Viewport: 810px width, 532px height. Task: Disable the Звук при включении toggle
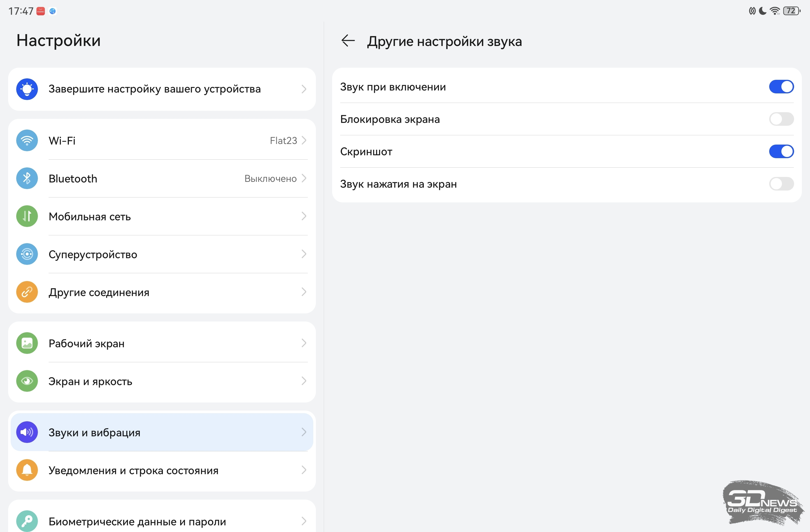pyautogui.click(x=781, y=87)
